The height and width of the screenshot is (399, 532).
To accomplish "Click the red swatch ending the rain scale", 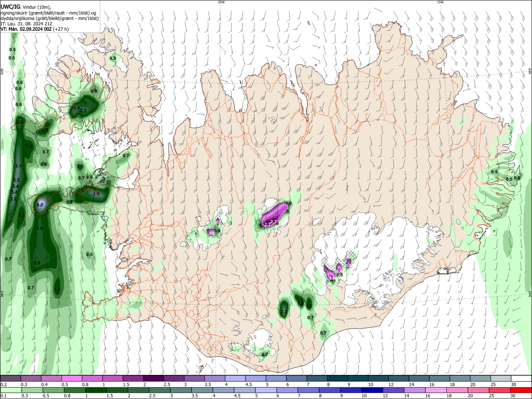I will 521,390.
